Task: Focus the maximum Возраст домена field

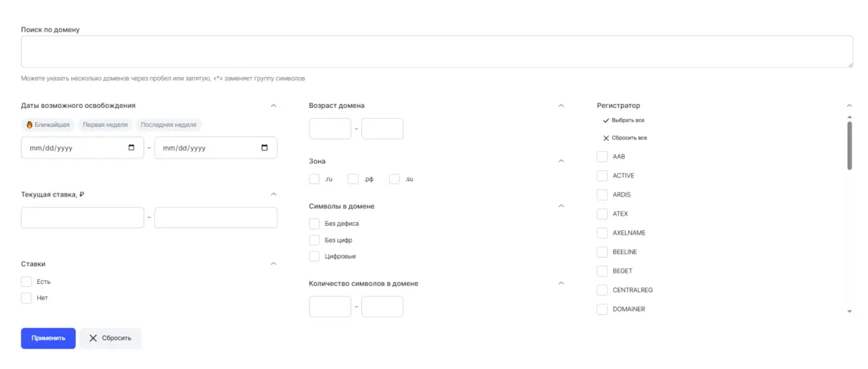Action: tap(383, 128)
